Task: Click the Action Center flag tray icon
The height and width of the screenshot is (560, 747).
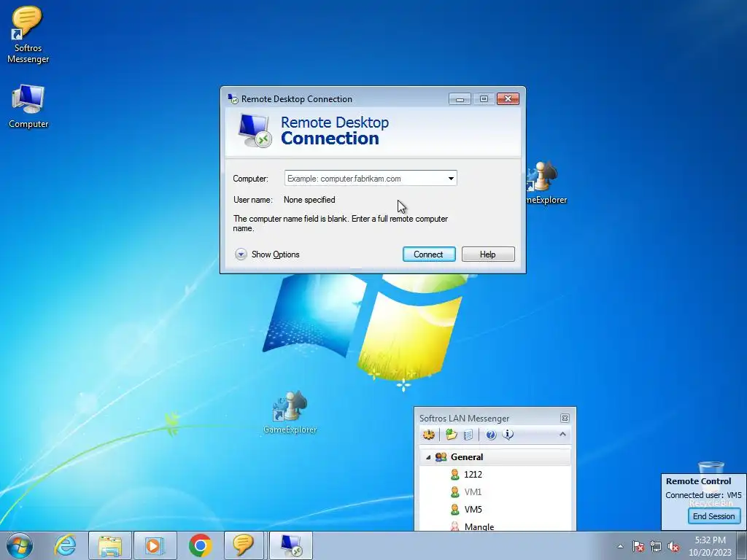Action: (638, 546)
